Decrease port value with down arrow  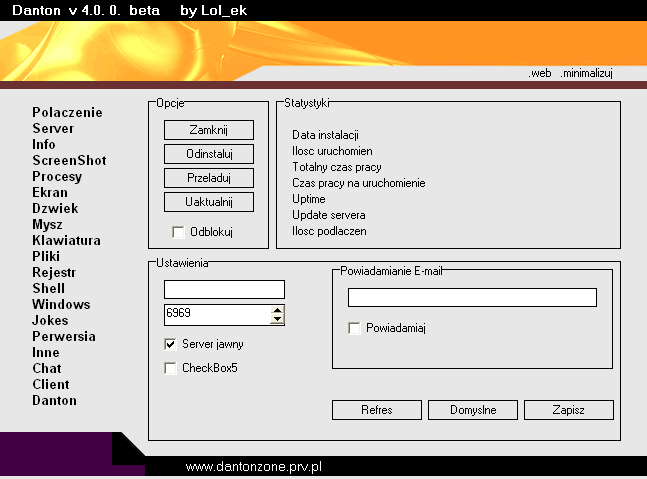click(278, 320)
